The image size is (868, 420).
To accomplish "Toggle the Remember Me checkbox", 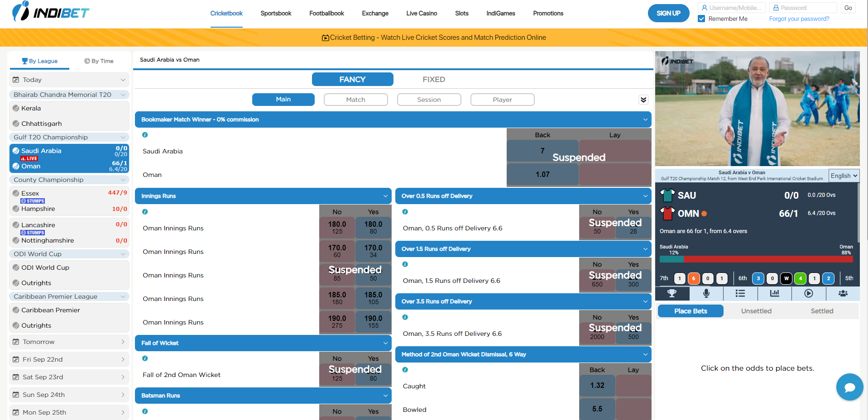I will pyautogui.click(x=701, y=19).
